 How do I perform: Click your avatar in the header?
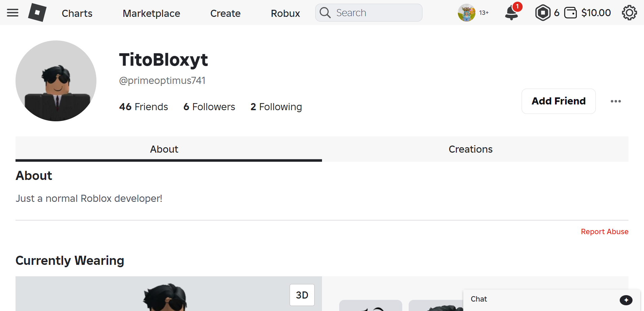[466, 13]
